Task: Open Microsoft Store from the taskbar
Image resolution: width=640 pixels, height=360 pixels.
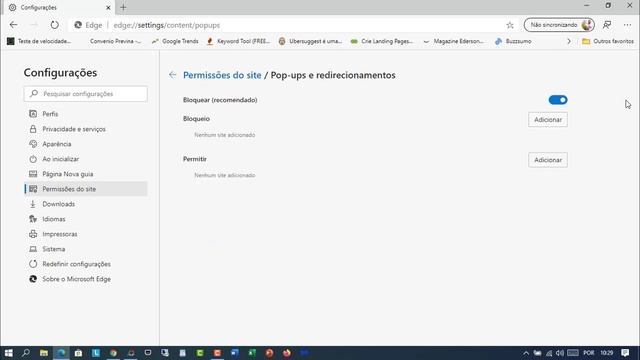Action: (x=78, y=353)
